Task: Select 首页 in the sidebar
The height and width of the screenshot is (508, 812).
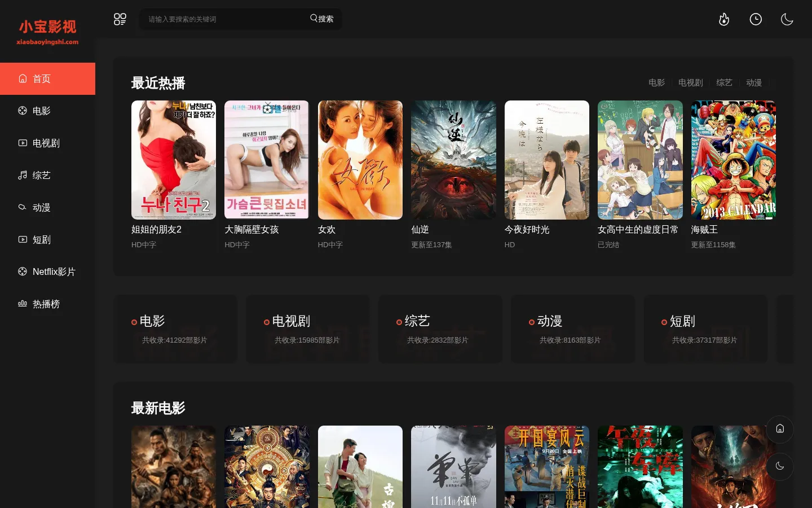Action: 47,78
